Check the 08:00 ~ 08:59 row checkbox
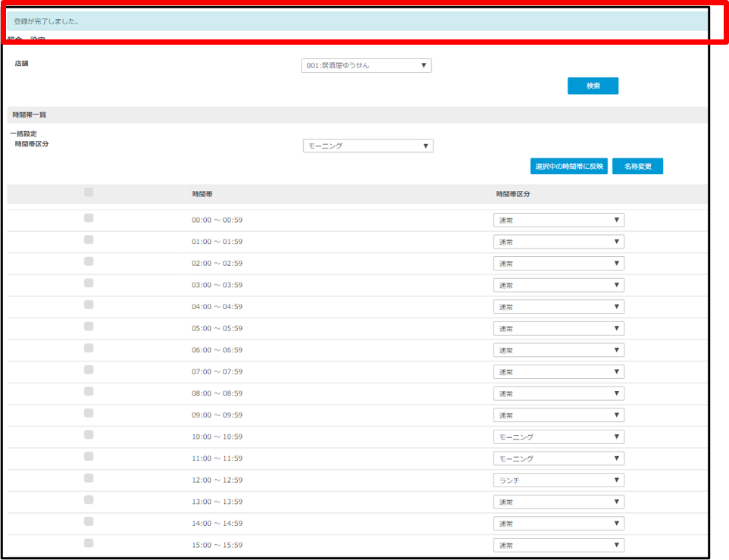Image resolution: width=729 pixels, height=560 pixels. click(89, 392)
